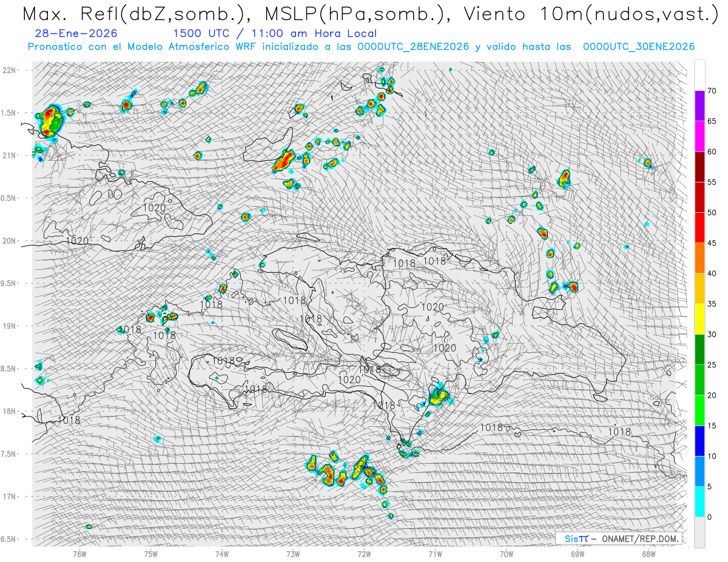Click the colorbar value '40'
Screen dimensions: 728x562
pos(712,273)
